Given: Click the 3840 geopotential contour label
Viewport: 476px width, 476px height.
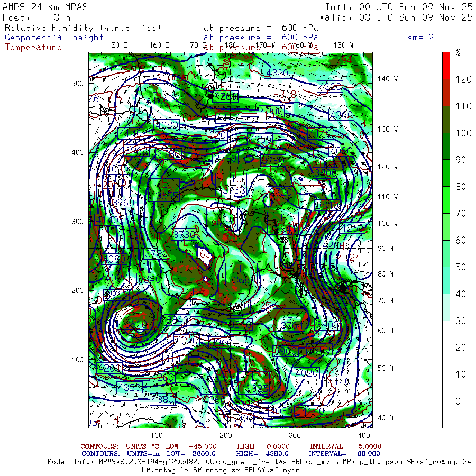Looking at the screenshot, I should click(148, 278).
